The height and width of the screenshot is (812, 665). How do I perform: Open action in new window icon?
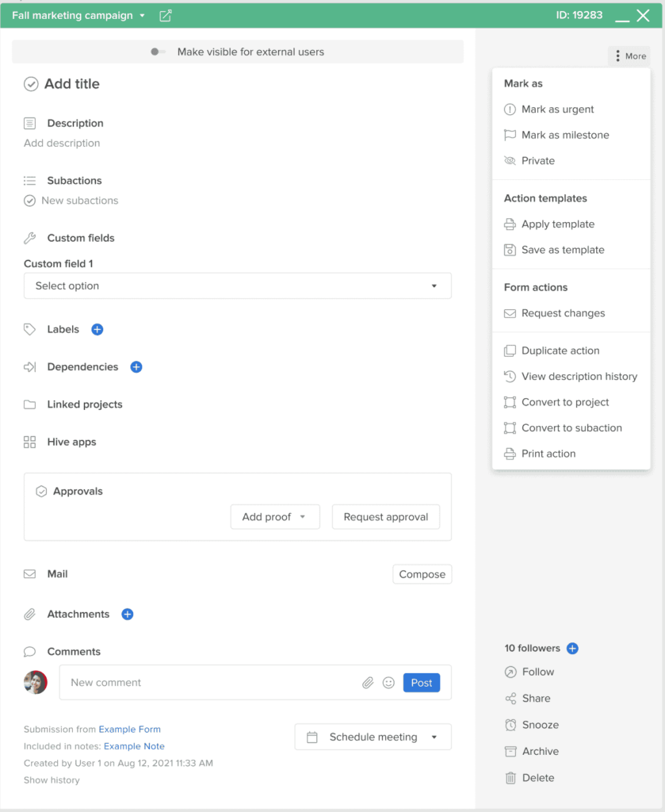pyautogui.click(x=165, y=16)
